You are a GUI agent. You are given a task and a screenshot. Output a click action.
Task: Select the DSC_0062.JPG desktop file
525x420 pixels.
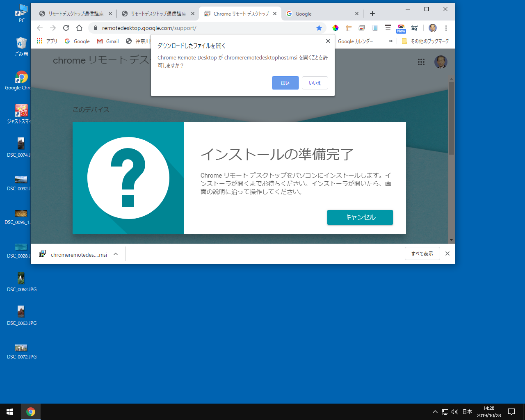[x=22, y=282]
